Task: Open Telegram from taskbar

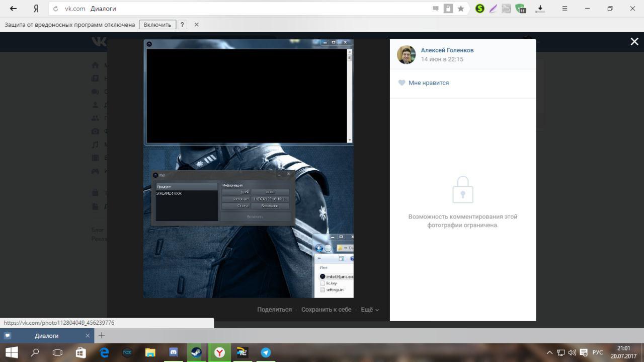Action: (x=266, y=352)
